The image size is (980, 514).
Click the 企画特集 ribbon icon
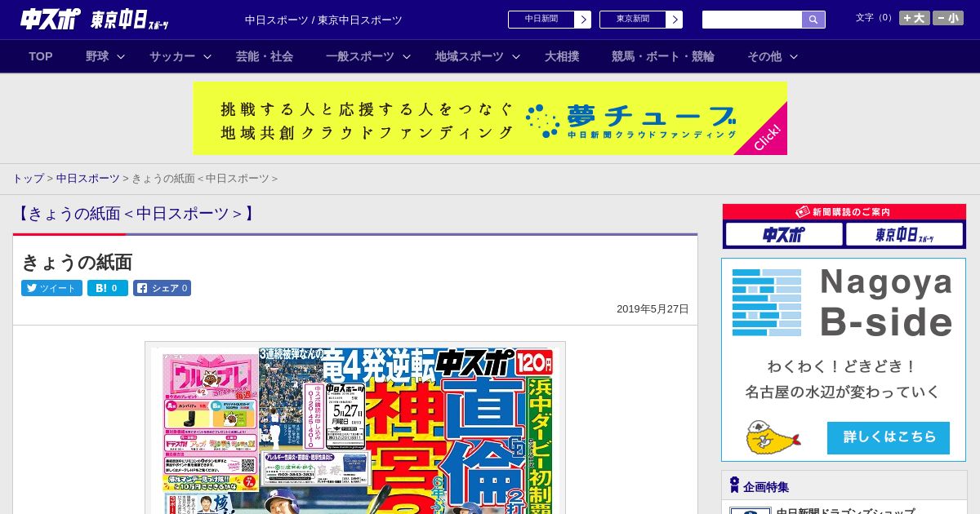734,485
